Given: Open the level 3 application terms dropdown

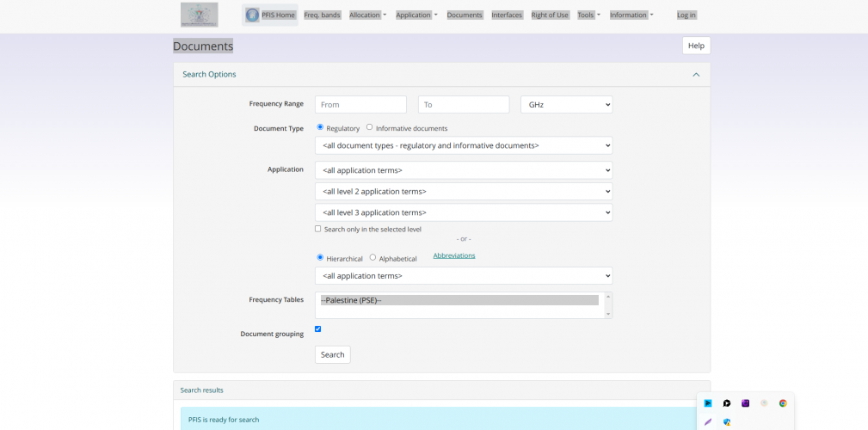Looking at the screenshot, I should pyautogui.click(x=464, y=212).
